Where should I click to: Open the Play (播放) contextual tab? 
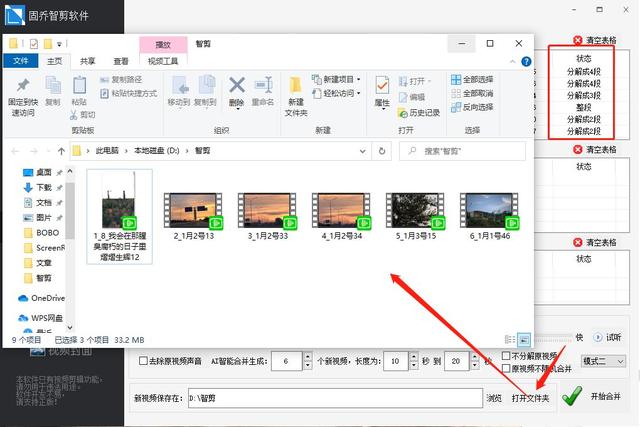pyautogui.click(x=163, y=44)
